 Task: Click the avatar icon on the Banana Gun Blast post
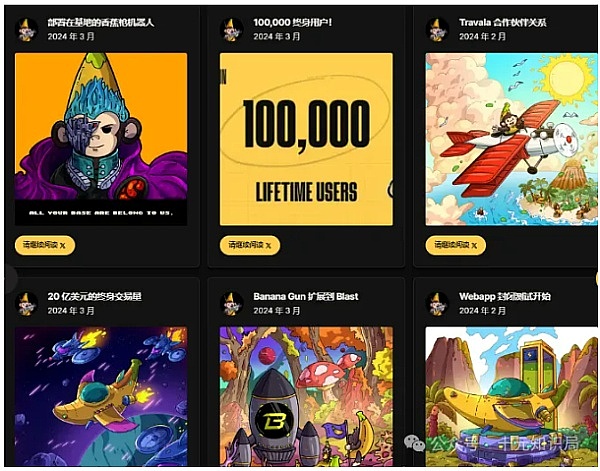(232, 304)
